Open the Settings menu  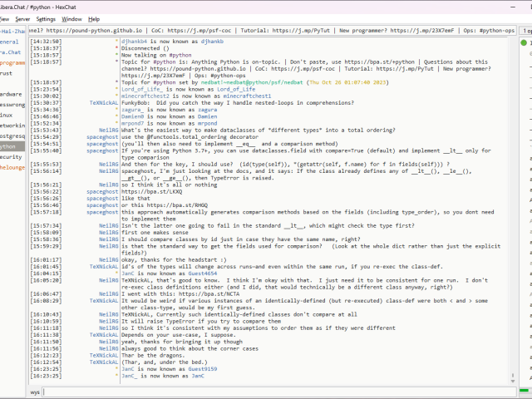47,18
